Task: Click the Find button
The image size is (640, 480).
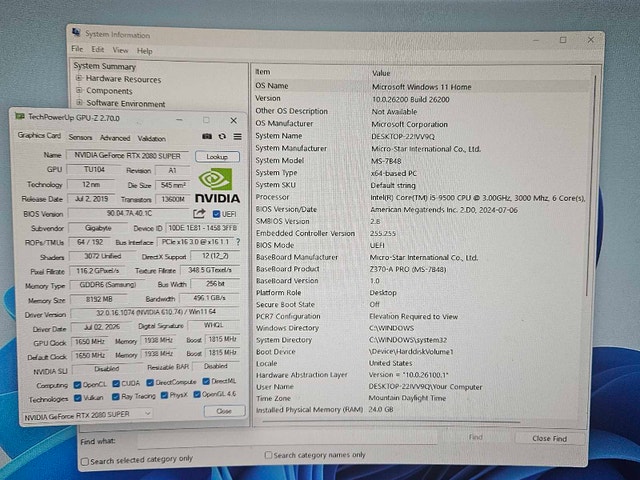Action: pyautogui.click(x=476, y=437)
